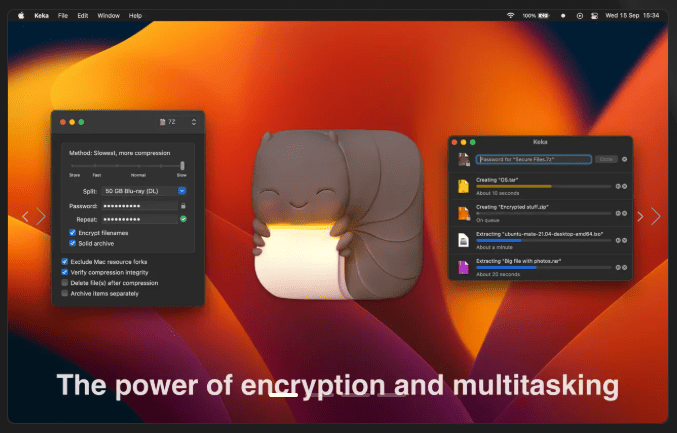
Task: Click the Password for Secure Files.7z field
Action: point(534,159)
